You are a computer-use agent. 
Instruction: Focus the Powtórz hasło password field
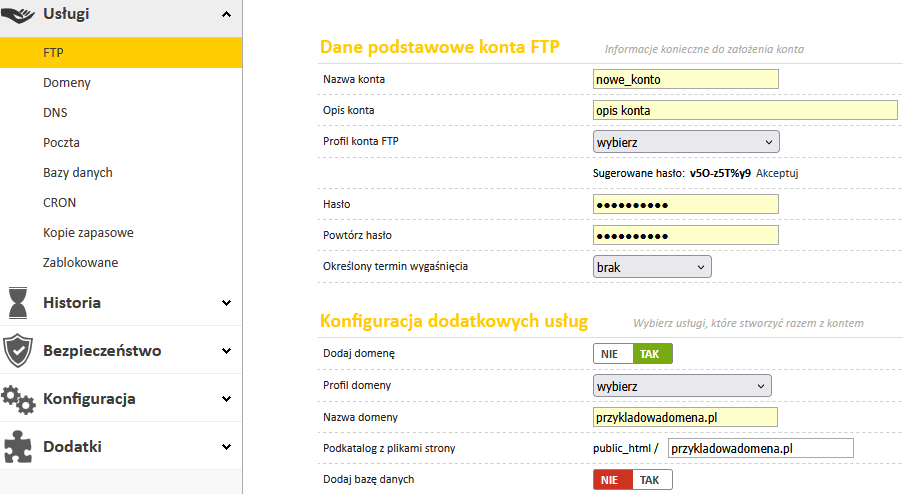pyautogui.click(x=686, y=235)
